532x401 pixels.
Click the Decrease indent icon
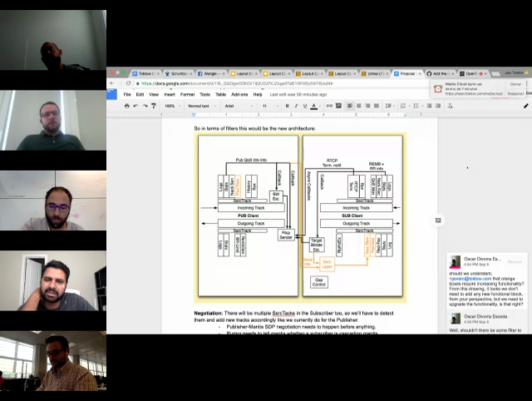[429, 106]
